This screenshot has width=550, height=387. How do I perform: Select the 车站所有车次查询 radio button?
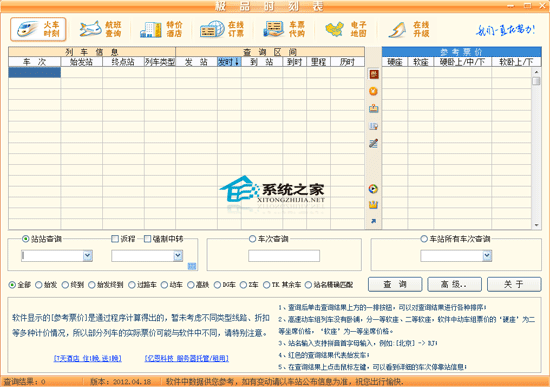coord(424,239)
